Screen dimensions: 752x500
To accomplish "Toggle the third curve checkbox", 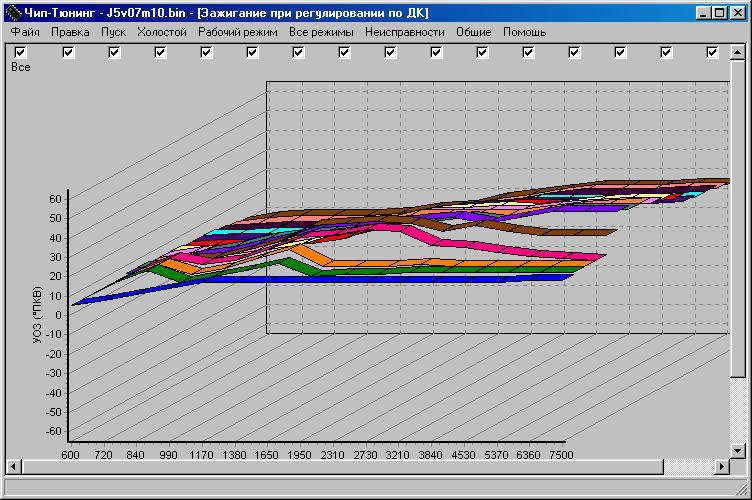I will click(x=114, y=52).
